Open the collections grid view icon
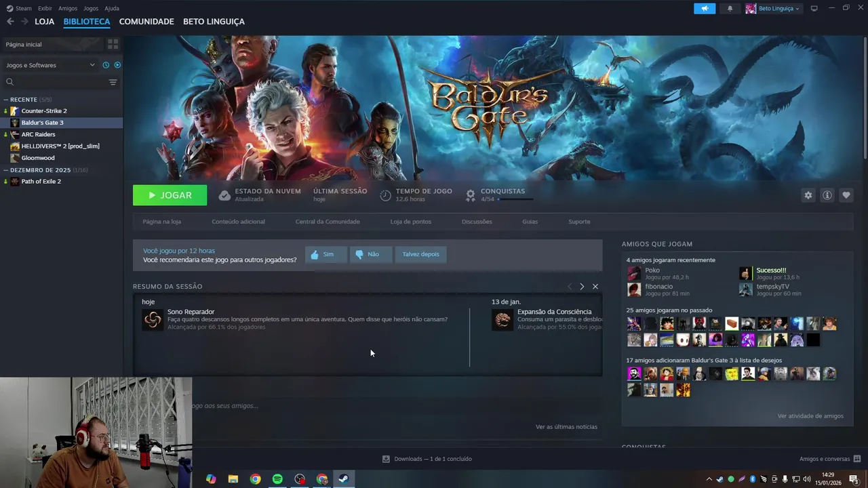 click(x=113, y=44)
